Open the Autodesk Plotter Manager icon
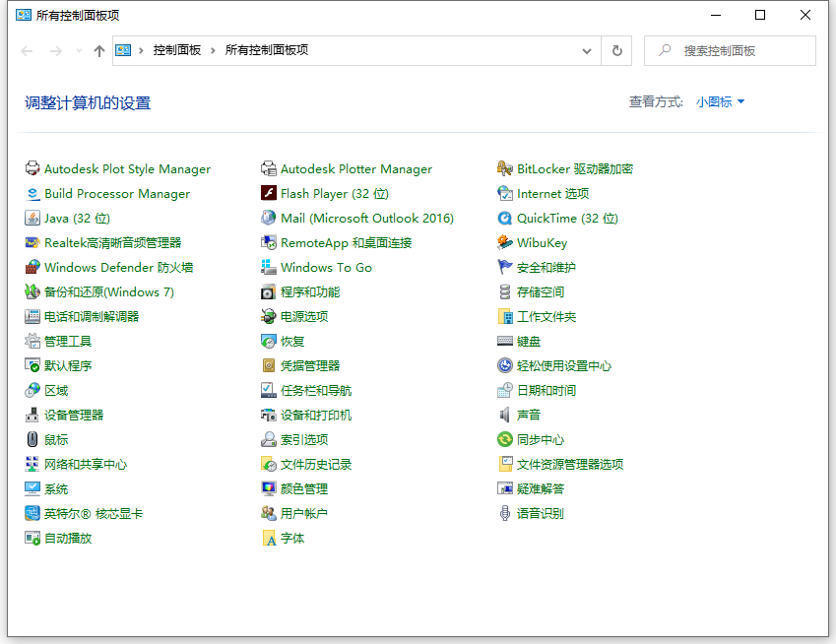The image size is (836, 644). (269, 168)
